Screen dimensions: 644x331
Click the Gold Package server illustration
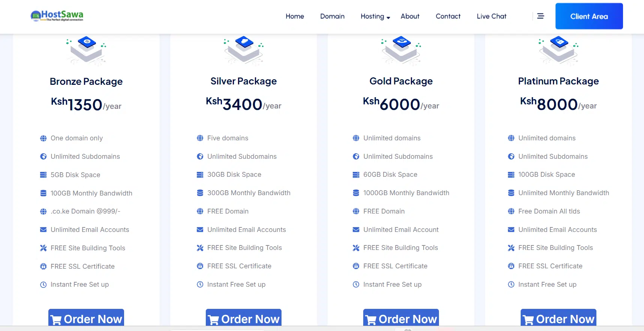401,50
